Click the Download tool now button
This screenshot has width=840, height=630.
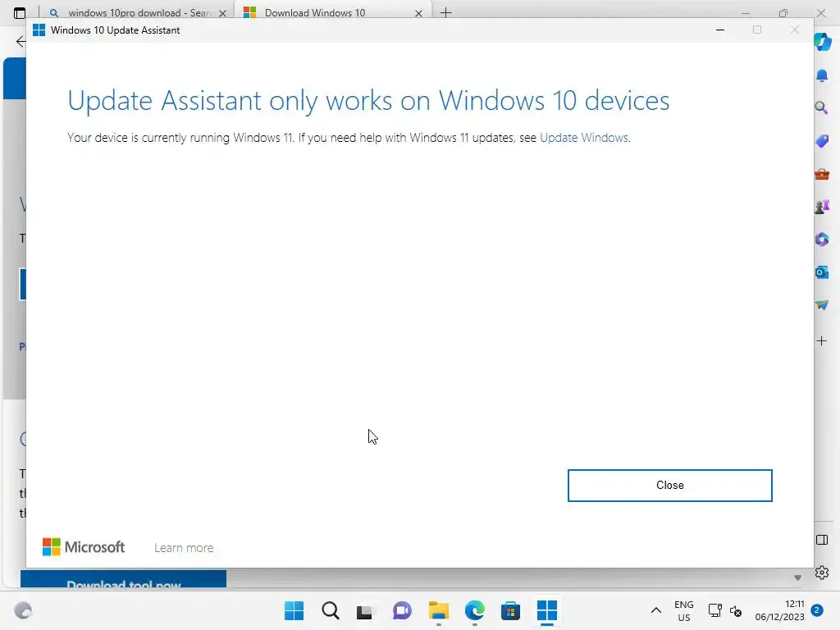pos(123,580)
